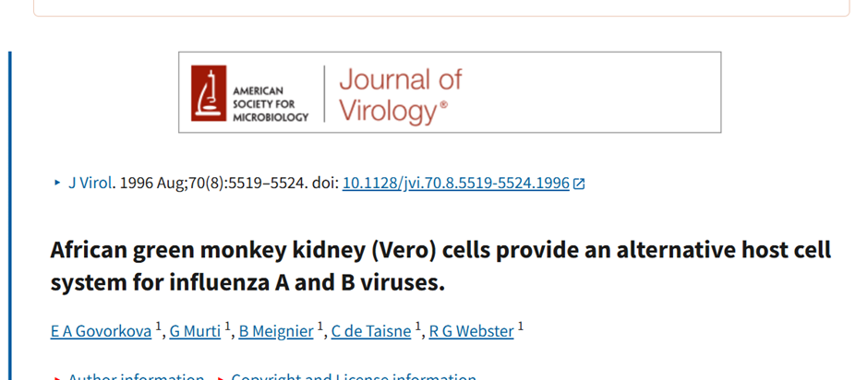
Task: Click the triangle marker before J Virol
Action: click(x=57, y=183)
